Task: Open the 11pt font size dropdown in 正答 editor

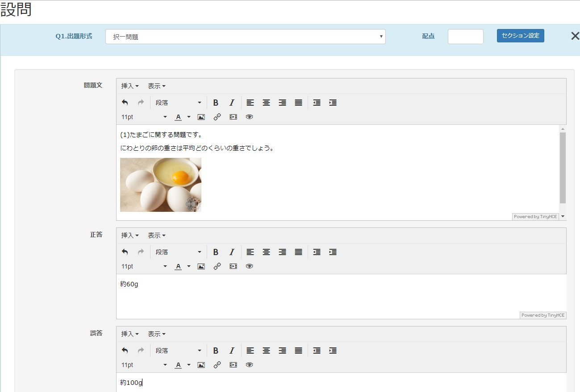Action: [144, 266]
